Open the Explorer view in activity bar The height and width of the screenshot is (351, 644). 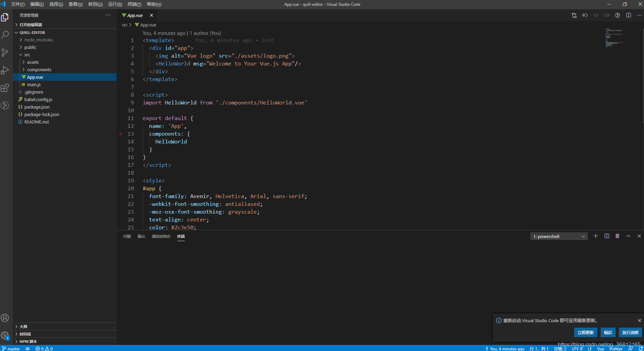[5, 17]
